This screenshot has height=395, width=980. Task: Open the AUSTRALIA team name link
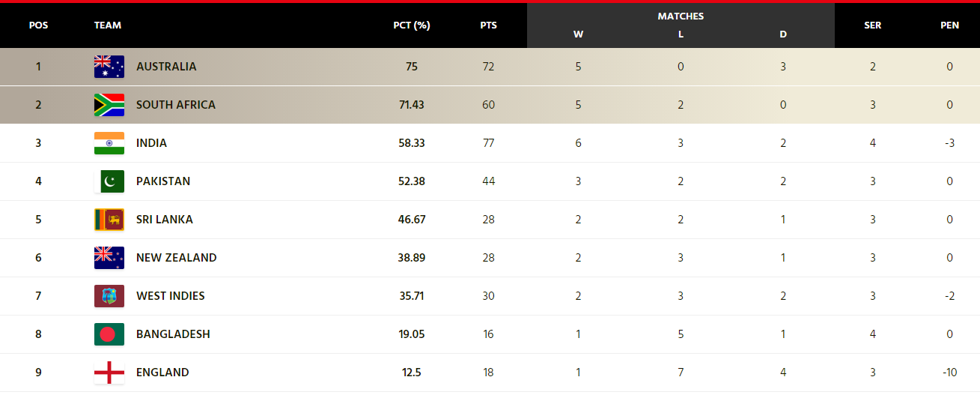tap(166, 67)
